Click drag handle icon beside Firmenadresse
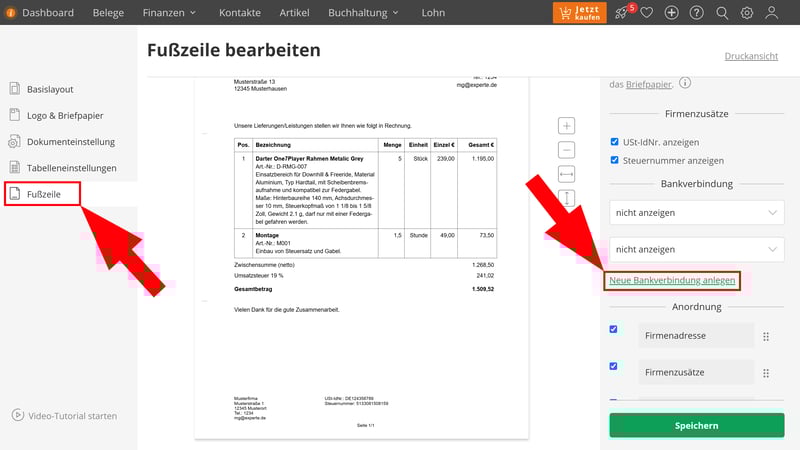800x450 pixels. pyautogui.click(x=766, y=336)
